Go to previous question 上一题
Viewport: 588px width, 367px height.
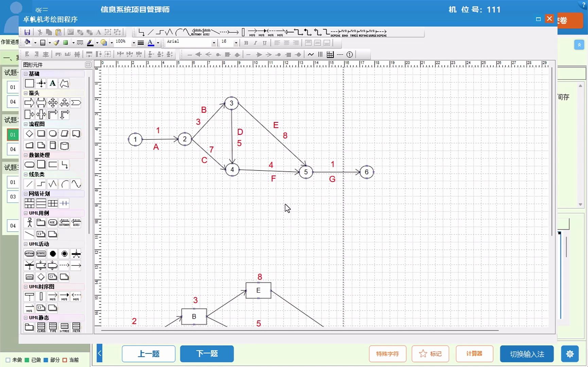149,354
